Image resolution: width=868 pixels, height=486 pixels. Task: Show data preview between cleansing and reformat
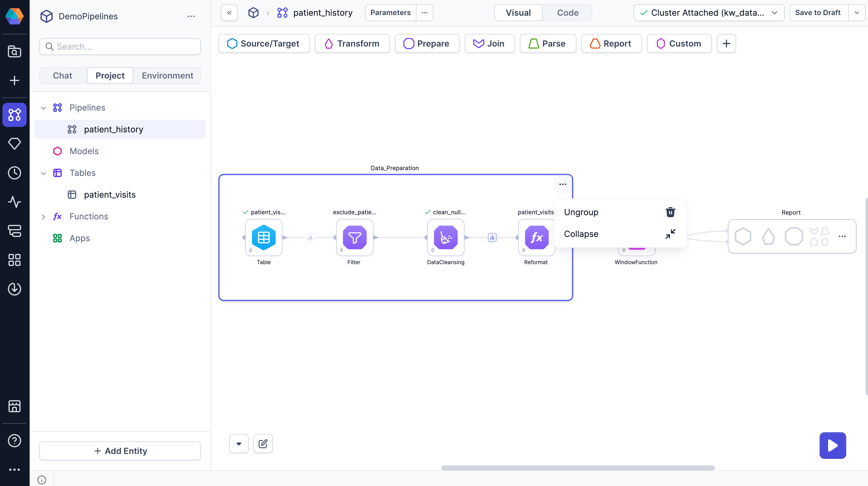pyautogui.click(x=492, y=238)
